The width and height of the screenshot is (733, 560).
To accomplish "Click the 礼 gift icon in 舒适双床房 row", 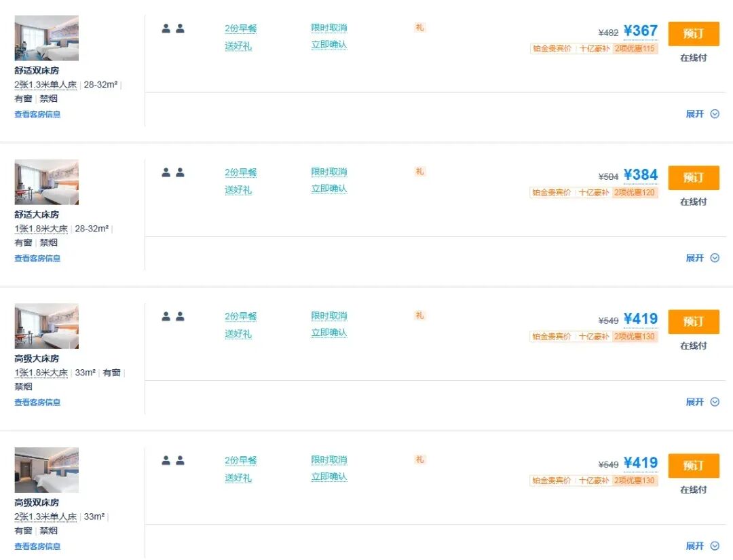I will pos(419,28).
